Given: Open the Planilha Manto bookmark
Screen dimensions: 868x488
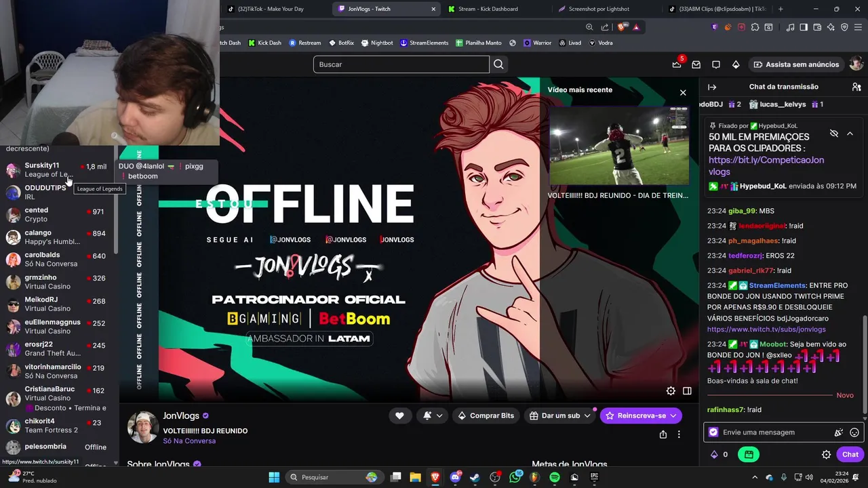Looking at the screenshot, I should (x=479, y=43).
